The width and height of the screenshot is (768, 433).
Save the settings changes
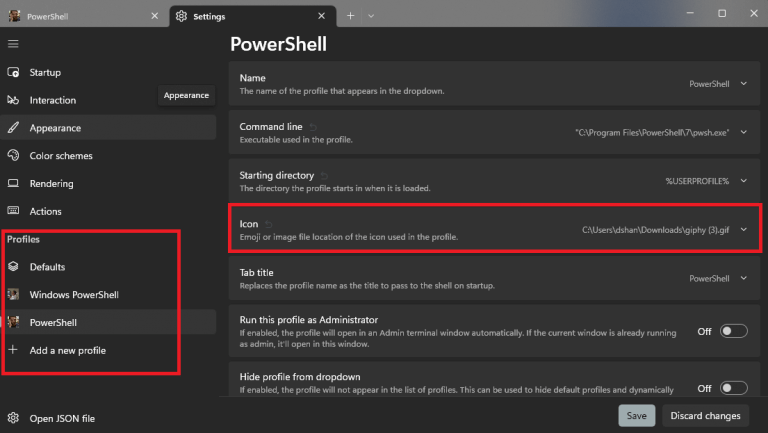pos(636,415)
